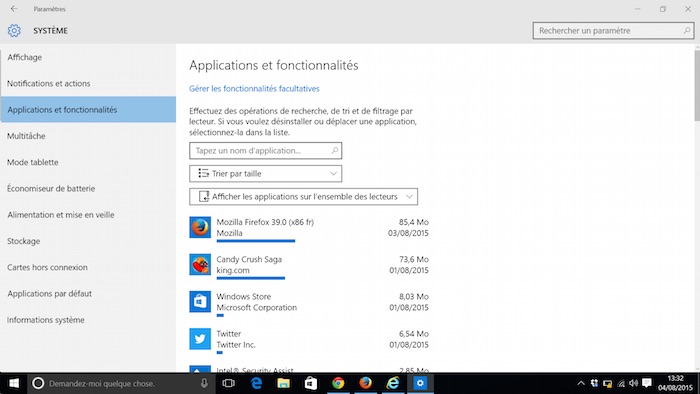Open the Wi-Fi network tray icon
The width and height of the screenshot is (700, 394).
tap(621, 383)
